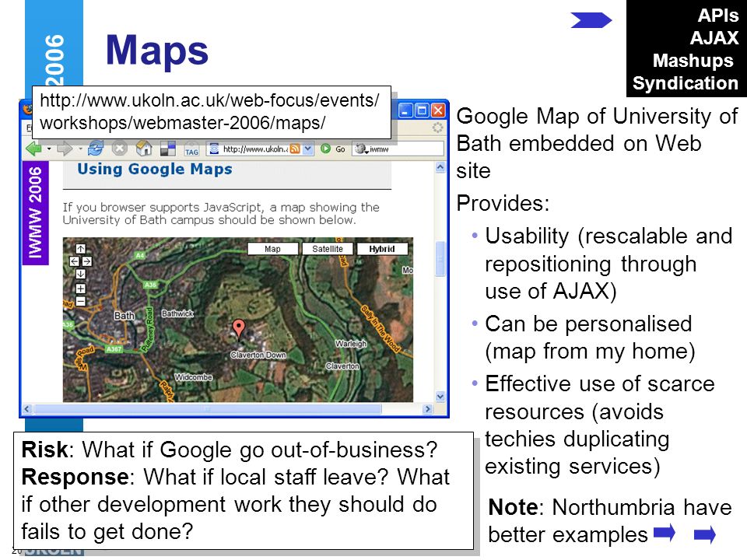Click the 'A367' road badge on map

click(x=114, y=349)
